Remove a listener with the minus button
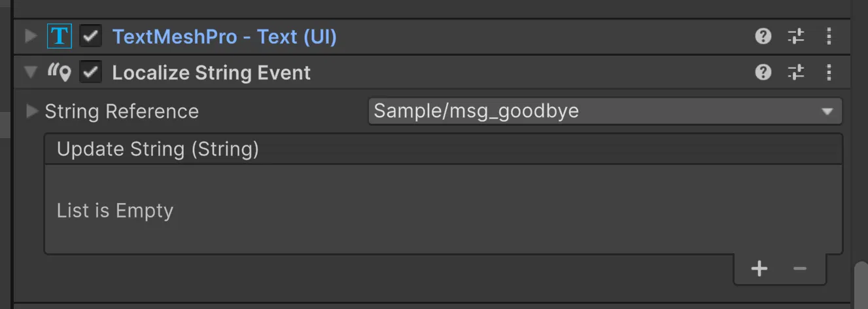 (800, 268)
